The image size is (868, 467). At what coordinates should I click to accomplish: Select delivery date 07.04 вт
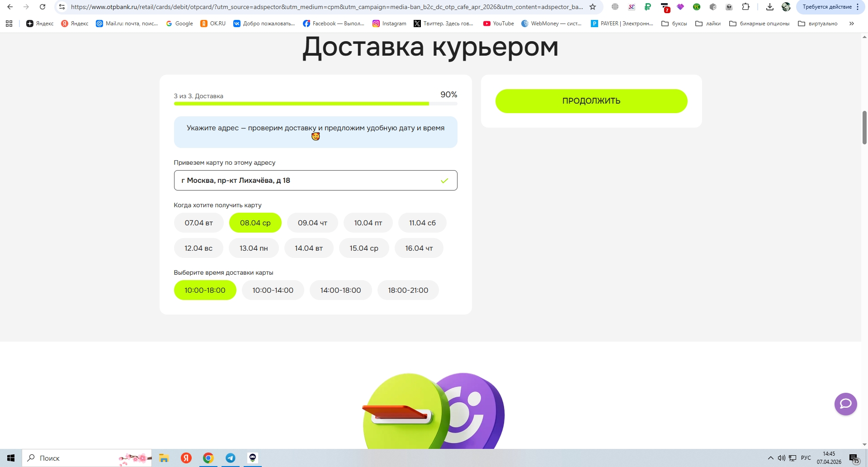(x=198, y=223)
